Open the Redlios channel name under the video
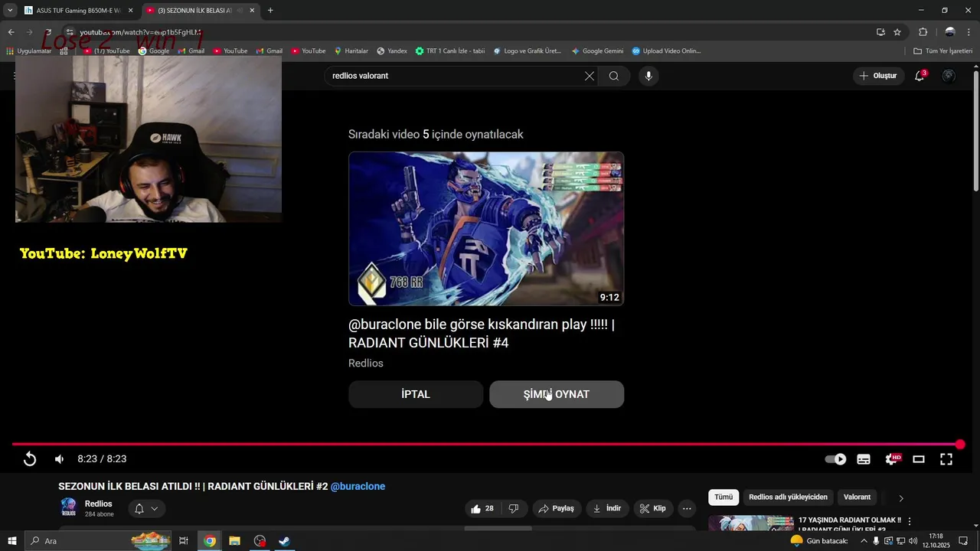The height and width of the screenshot is (551, 980). (99, 504)
